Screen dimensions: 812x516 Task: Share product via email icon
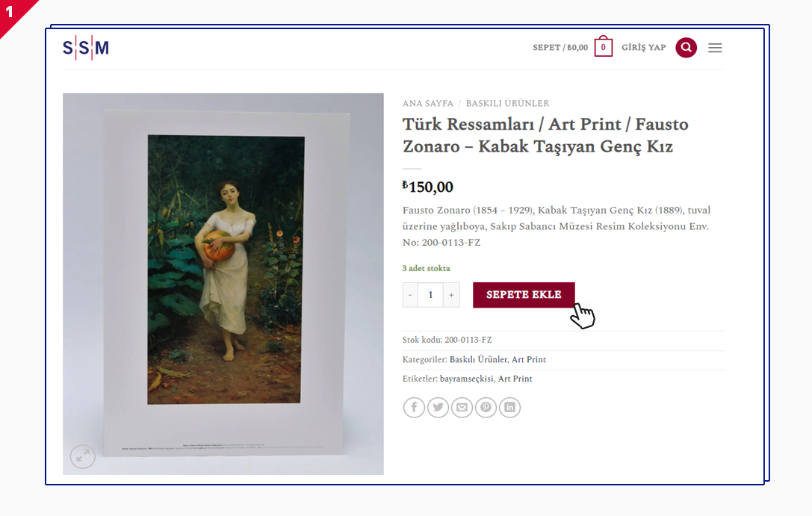(x=462, y=407)
